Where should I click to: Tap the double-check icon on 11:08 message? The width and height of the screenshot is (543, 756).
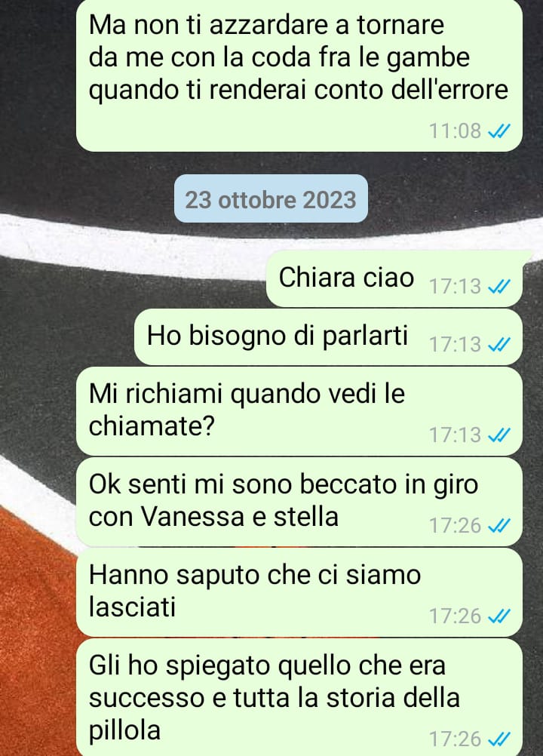[499, 131]
